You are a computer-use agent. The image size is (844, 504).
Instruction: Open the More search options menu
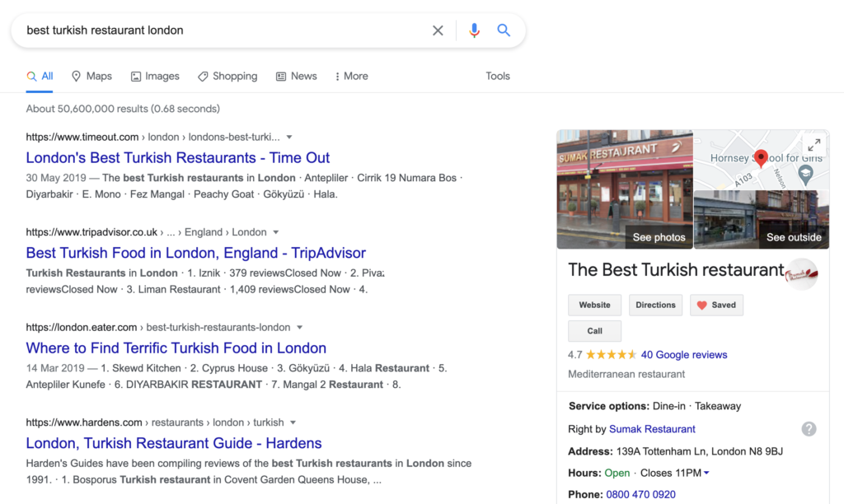(351, 77)
